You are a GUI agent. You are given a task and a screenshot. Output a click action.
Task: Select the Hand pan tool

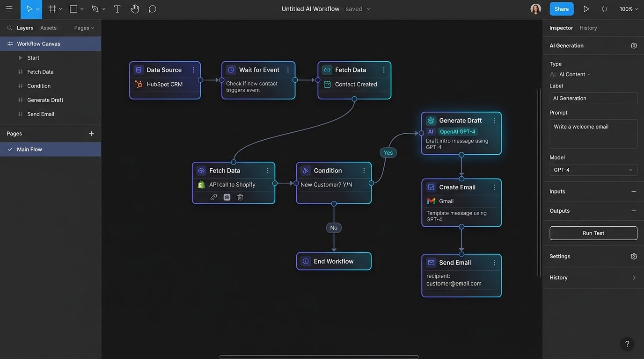pyautogui.click(x=135, y=9)
